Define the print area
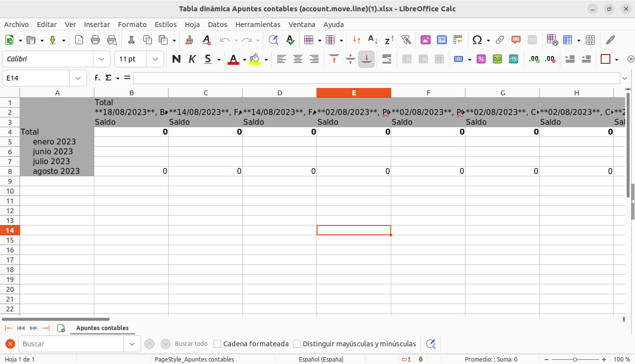635x364 pixels. tap(552, 40)
